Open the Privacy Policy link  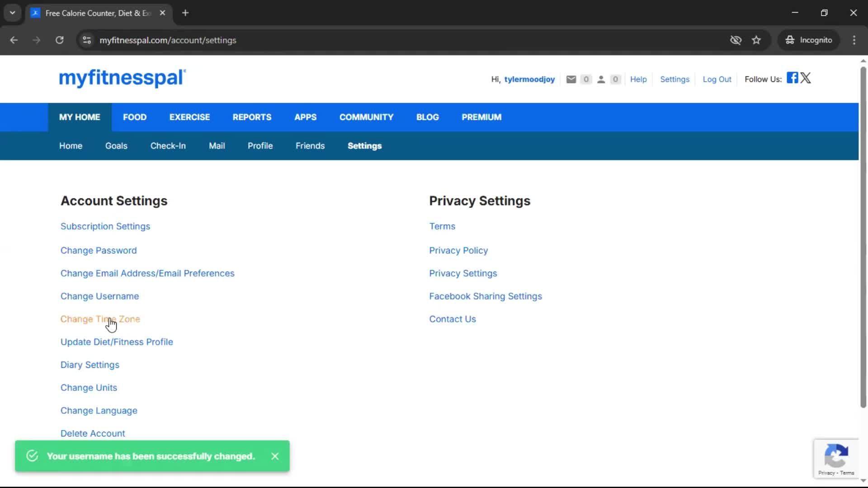click(458, 250)
